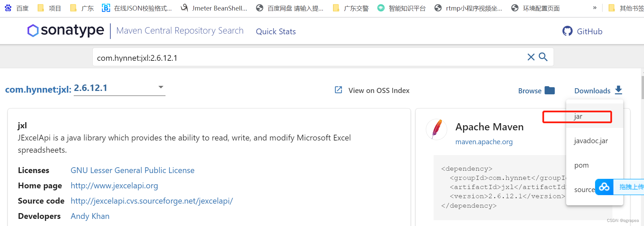Open the 百度 bookmark

coord(17,8)
